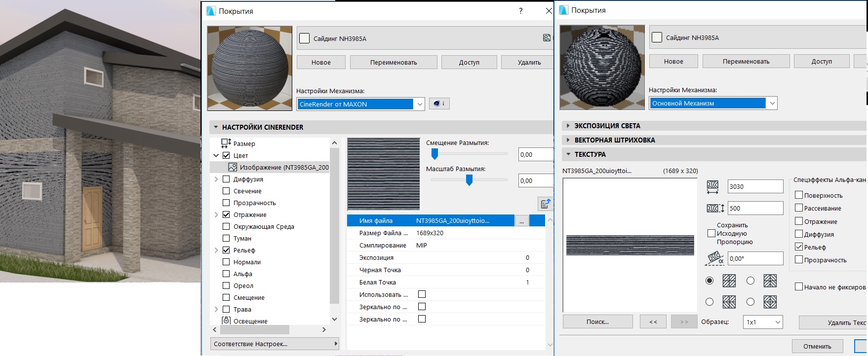Open CineRender info button next to engine dropdown

tap(439, 104)
